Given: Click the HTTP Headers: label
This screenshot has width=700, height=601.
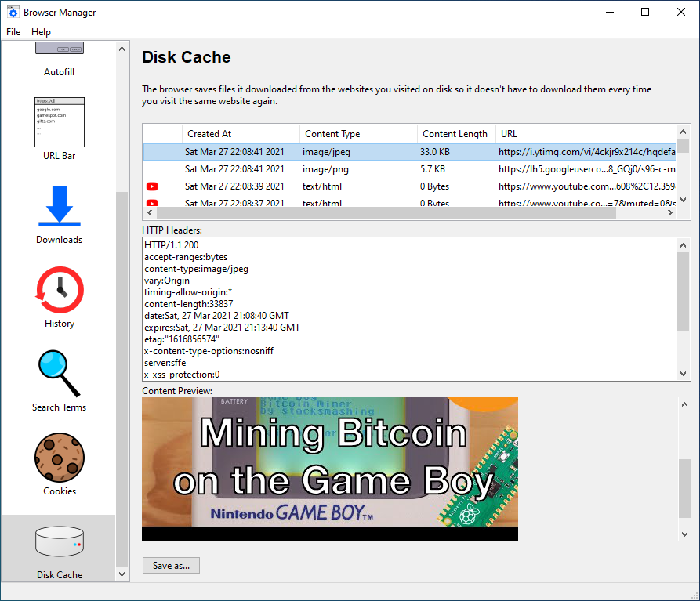Looking at the screenshot, I should (172, 230).
